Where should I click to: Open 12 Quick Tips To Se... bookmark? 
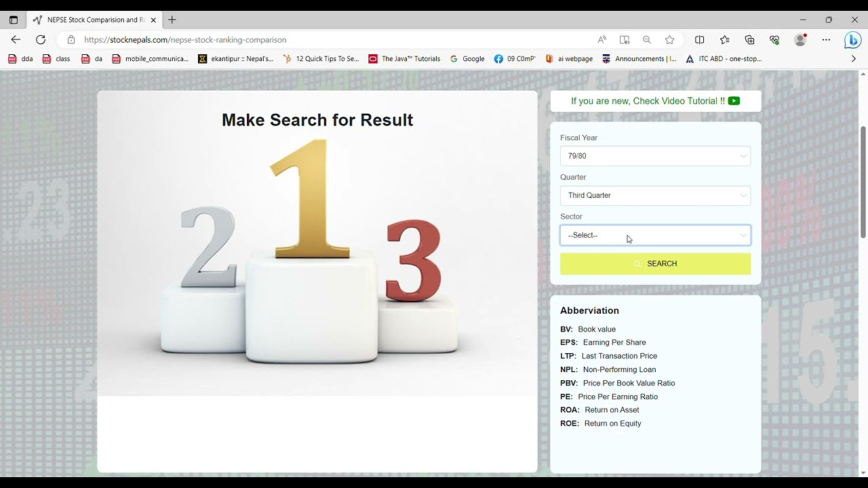pyautogui.click(x=321, y=59)
